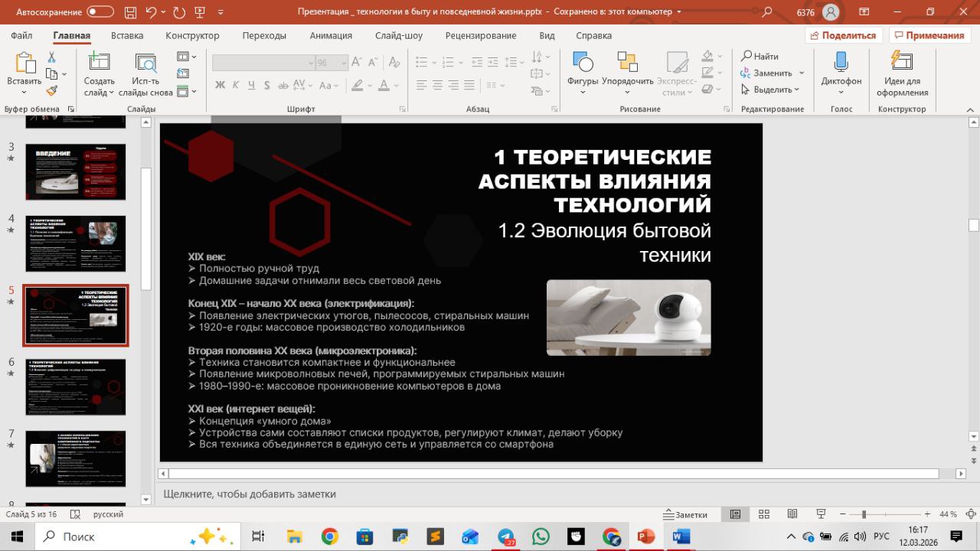Click the Reset slide icon
Screen dimensions: 980x551
pos(182,74)
